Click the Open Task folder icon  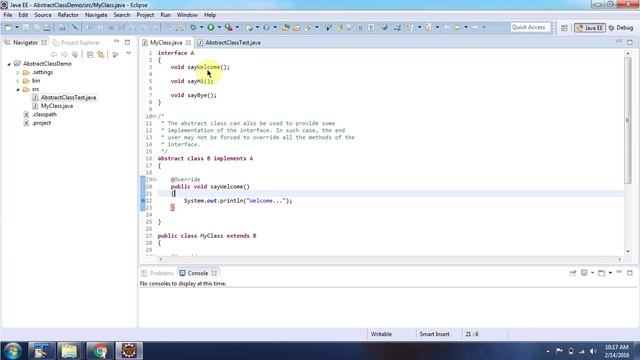[x=297, y=27]
